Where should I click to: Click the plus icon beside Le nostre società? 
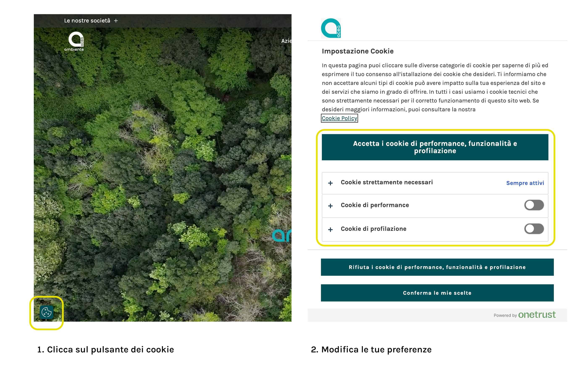coord(116,21)
